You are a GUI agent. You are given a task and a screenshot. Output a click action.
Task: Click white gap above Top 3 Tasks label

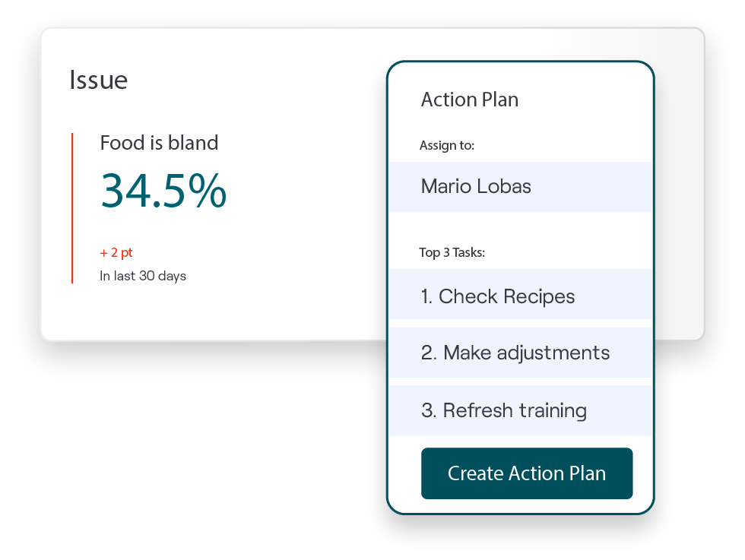(x=520, y=226)
